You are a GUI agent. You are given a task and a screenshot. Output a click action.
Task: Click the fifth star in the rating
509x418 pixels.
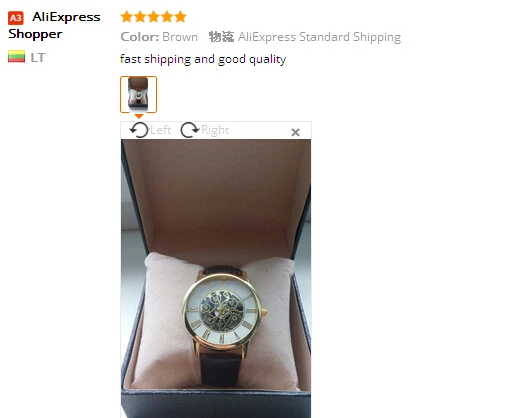tap(180, 16)
